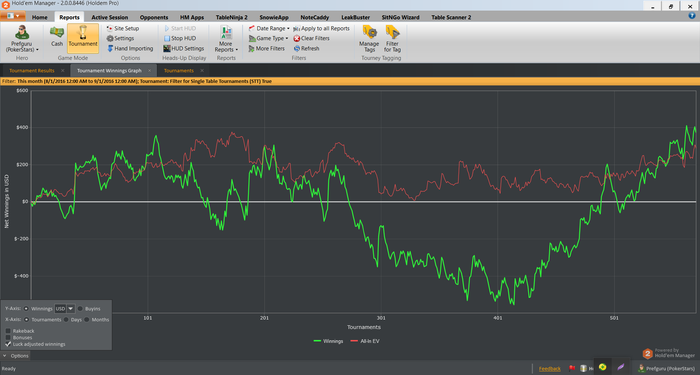Click the red flag status icon
Screen dimensions: 700x375
pos(572,368)
